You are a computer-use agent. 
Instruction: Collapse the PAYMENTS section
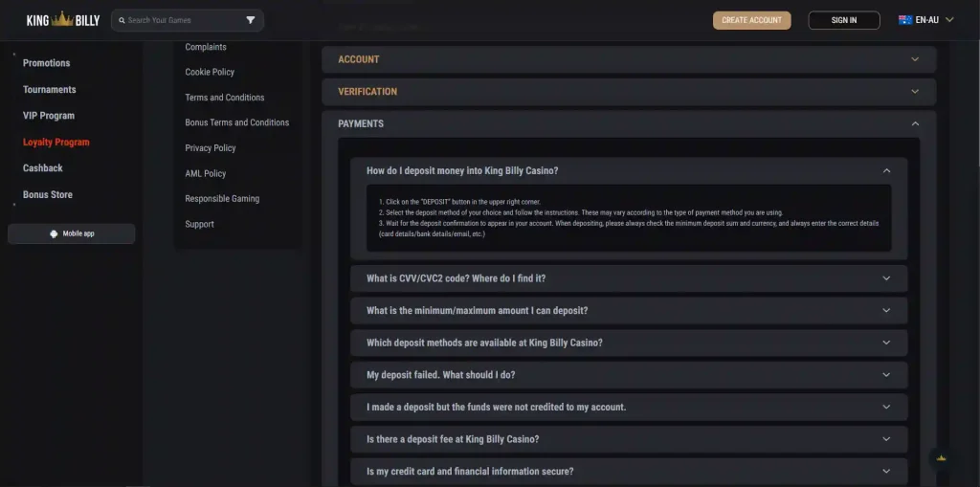pos(629,123)
